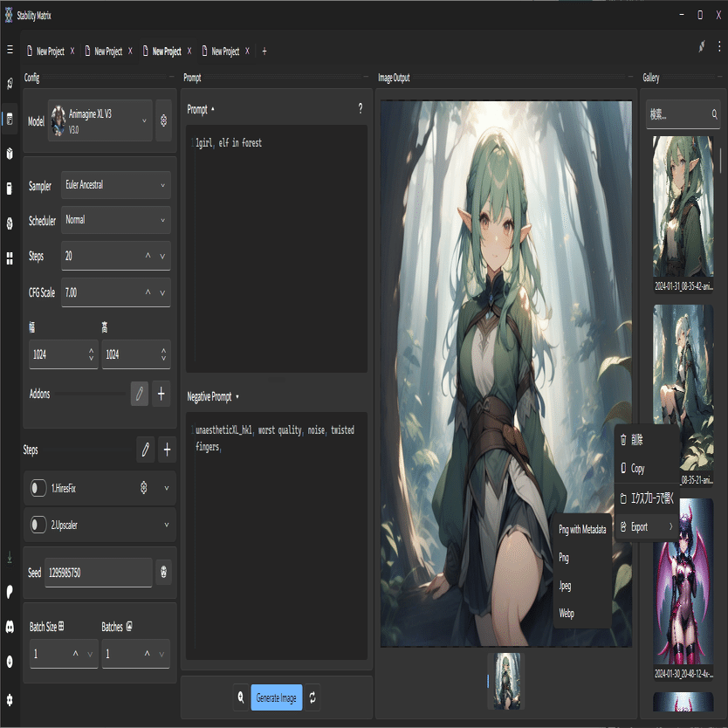Choose Copy in the context menu
This screenshot has width=728, height=728.
(638, 469)
